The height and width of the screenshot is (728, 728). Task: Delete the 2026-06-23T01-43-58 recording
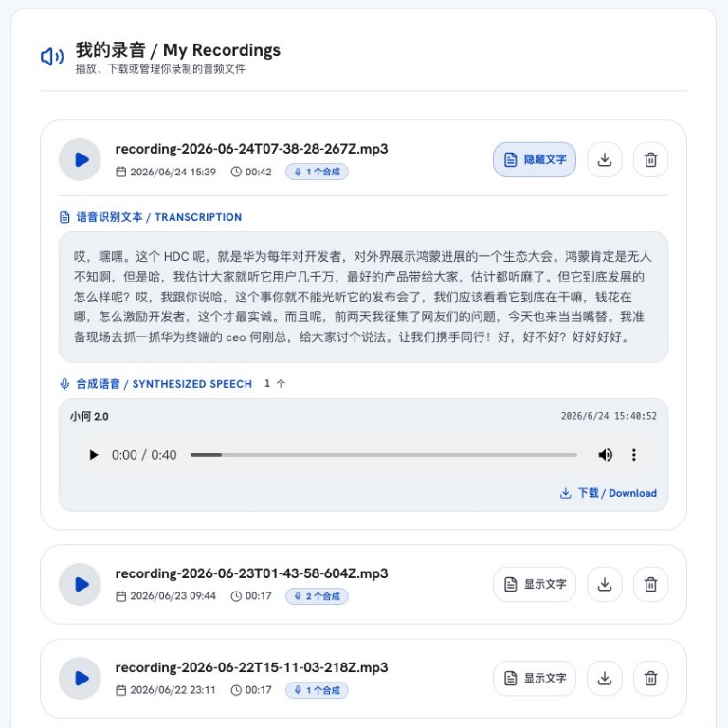pyautogui.click(x=650, y=585)
